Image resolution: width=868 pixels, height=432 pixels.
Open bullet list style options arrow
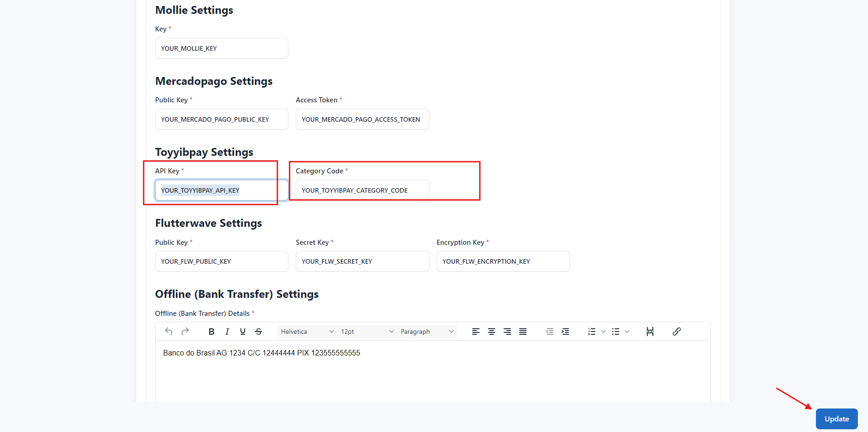click(x=627, y=331)
